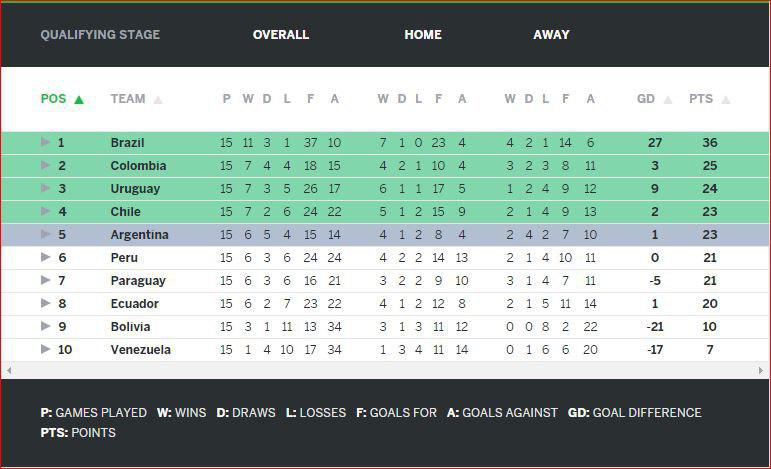Switch to the OVERALL tab

click(x=281, y=35)
